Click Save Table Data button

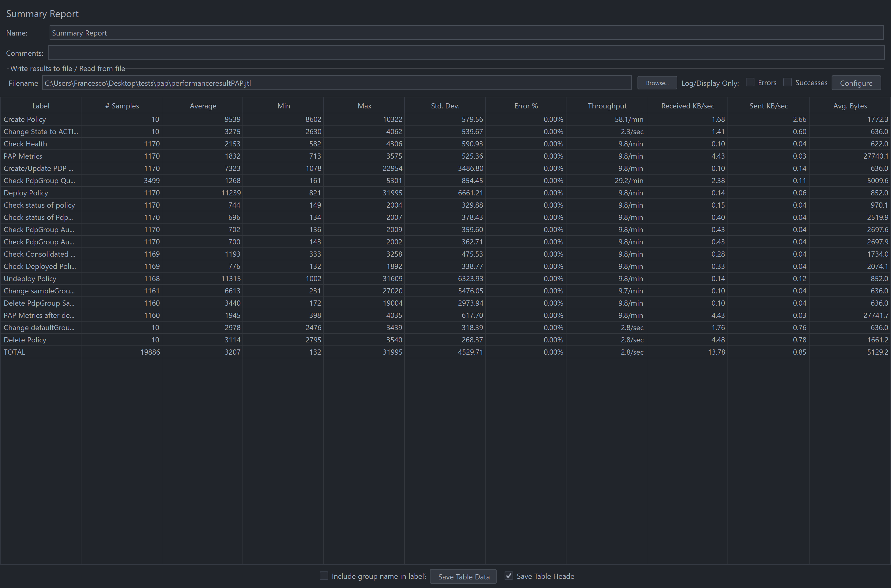tap(463, 576)
